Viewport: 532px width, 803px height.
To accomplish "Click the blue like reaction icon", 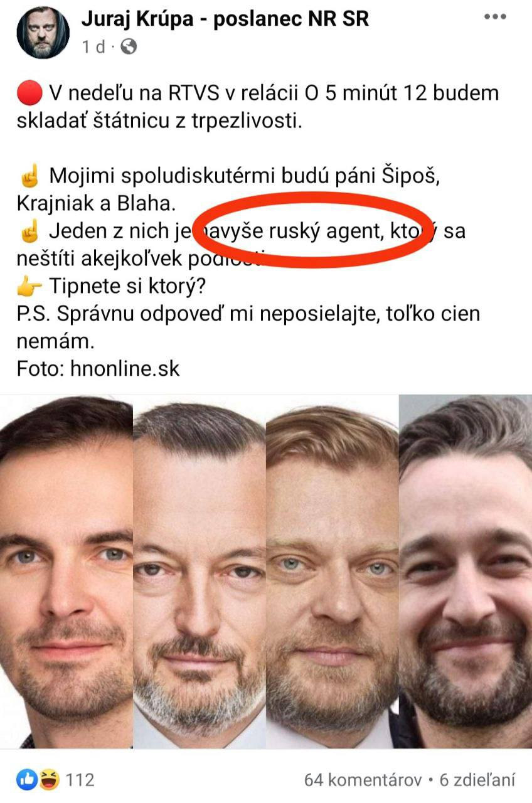I will click(28, 780).
